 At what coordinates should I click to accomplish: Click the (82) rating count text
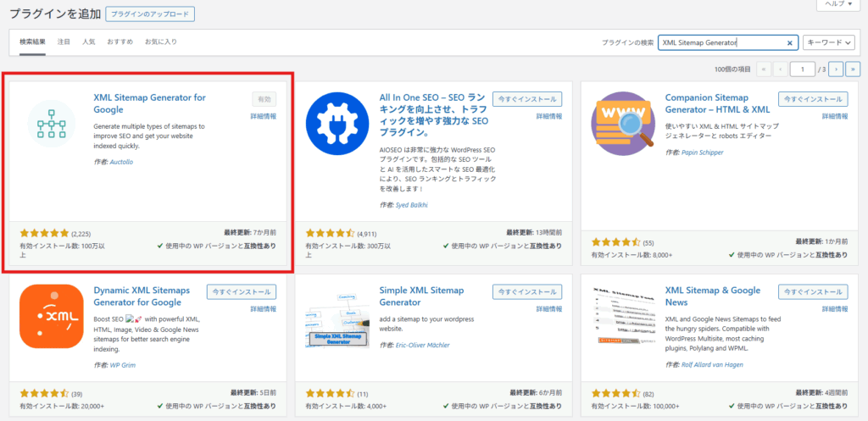click(648, 395)
